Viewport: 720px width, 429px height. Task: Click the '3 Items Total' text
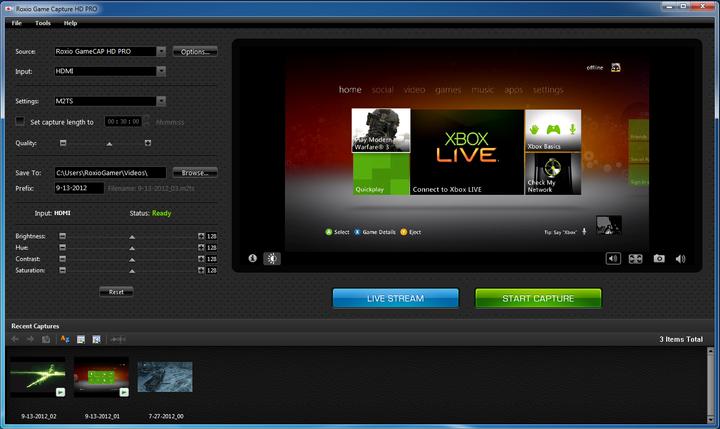[681, 339]
